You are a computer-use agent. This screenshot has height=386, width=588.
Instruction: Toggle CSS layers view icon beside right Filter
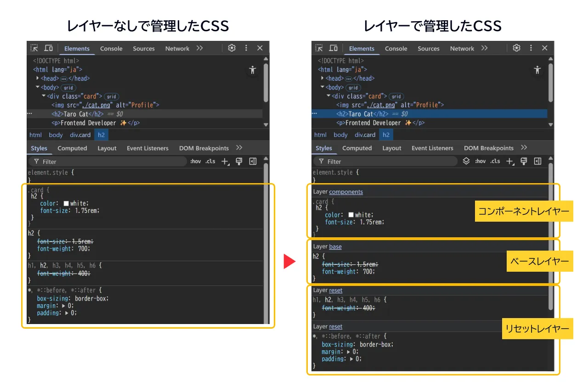466,161
